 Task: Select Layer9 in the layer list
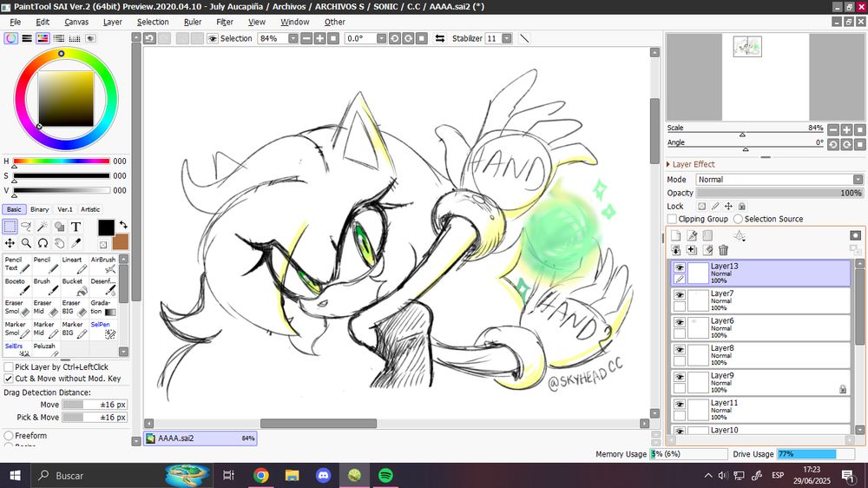point(760,383)
